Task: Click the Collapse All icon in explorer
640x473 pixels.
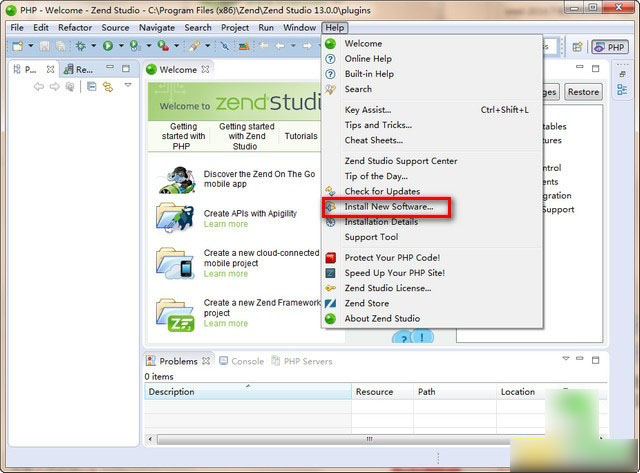Action: (92, 87)
